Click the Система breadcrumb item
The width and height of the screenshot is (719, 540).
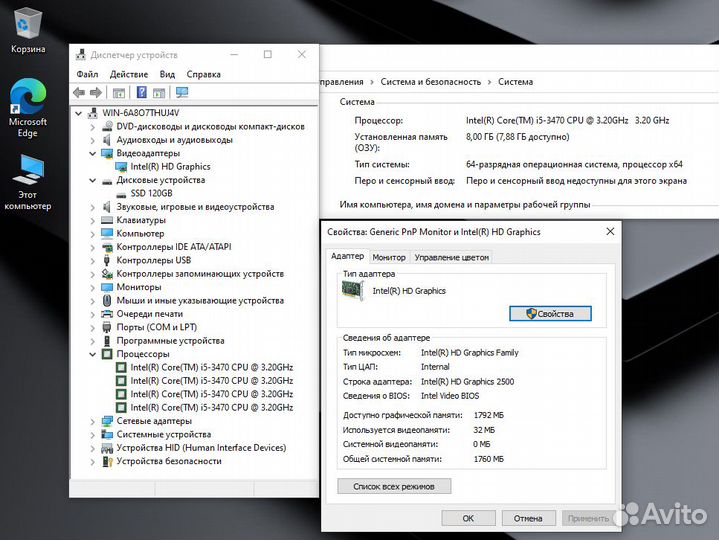pyautogui.click(x=515, y=82)
